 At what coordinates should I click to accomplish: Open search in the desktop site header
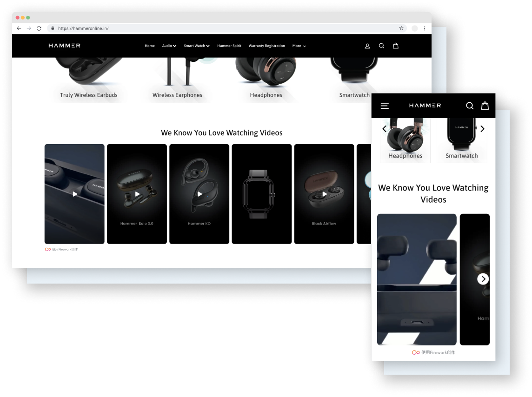381,46
